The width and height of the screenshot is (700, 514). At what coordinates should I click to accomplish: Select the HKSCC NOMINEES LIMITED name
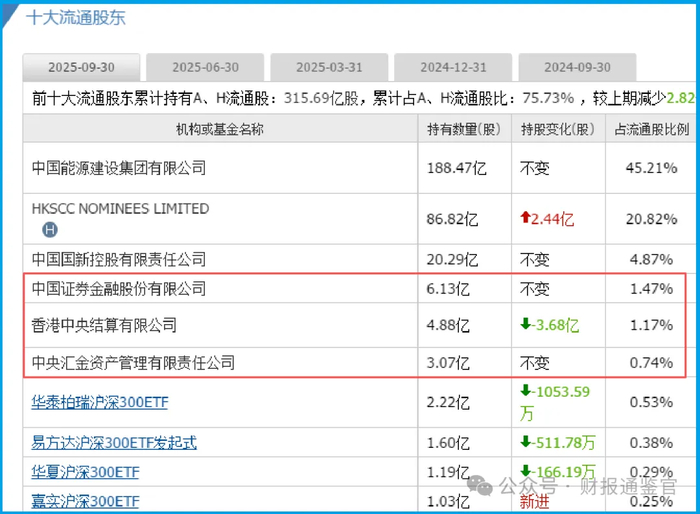pyautogui.click(x=120, y=209)
